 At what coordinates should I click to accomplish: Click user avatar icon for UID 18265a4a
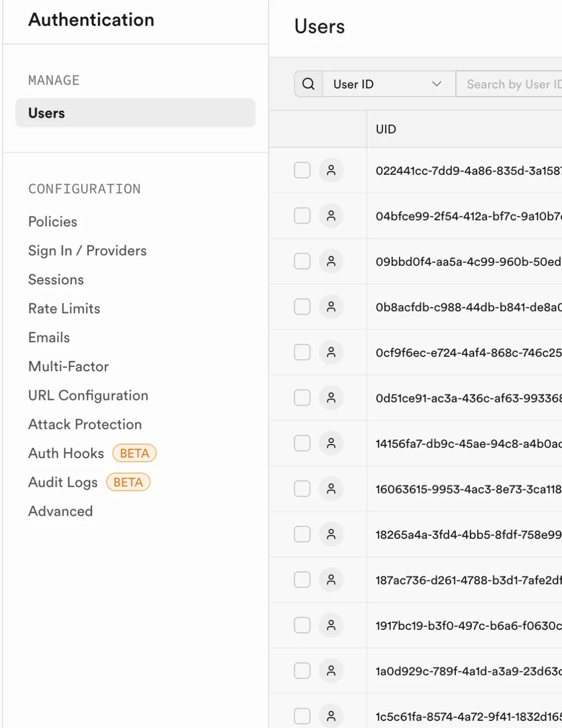pyautogui.click(x=331, y=535)
